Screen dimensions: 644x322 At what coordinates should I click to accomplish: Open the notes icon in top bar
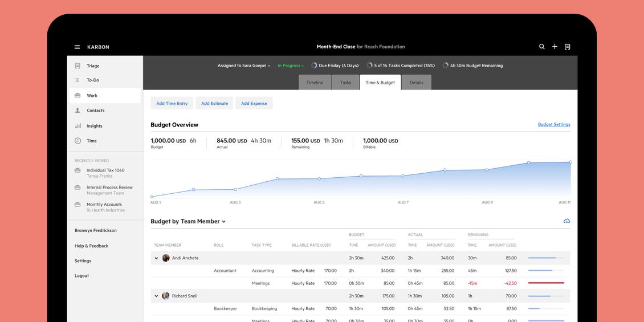pyautogui.click(x=567, y=47)
